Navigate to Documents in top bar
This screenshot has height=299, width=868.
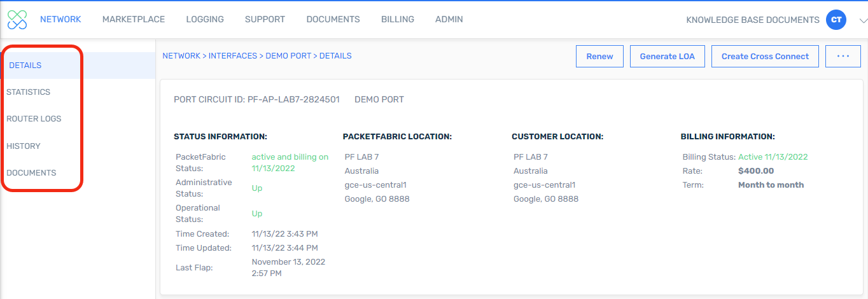point(333,20)
